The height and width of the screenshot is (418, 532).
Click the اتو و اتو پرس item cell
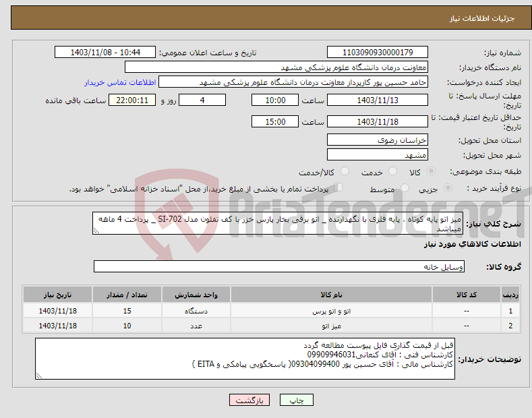pos(332,311)
